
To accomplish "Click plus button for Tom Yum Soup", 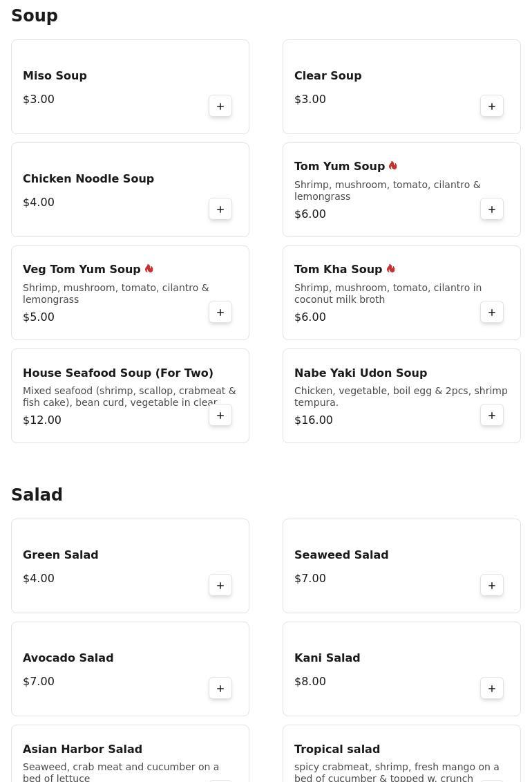I will pos(492,210).
